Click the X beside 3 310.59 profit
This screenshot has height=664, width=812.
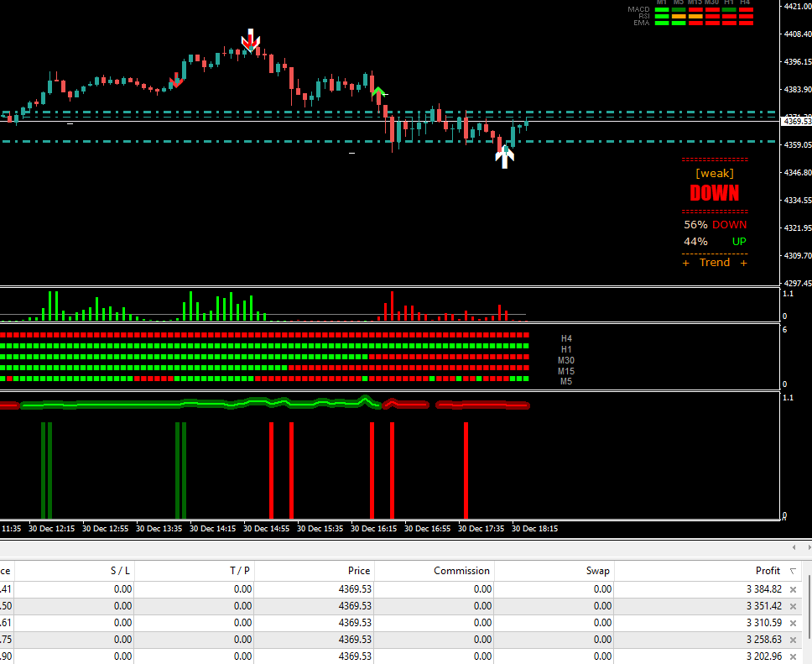(793, 623)
